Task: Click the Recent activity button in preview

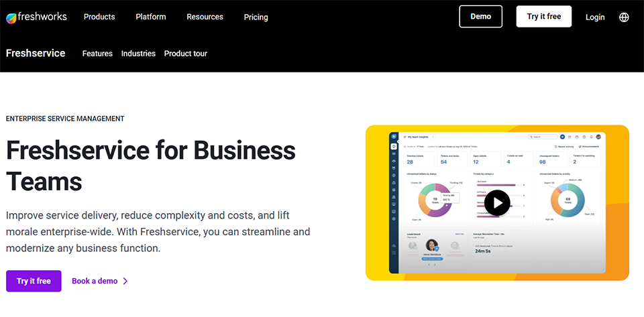Action: click(564, 146)
